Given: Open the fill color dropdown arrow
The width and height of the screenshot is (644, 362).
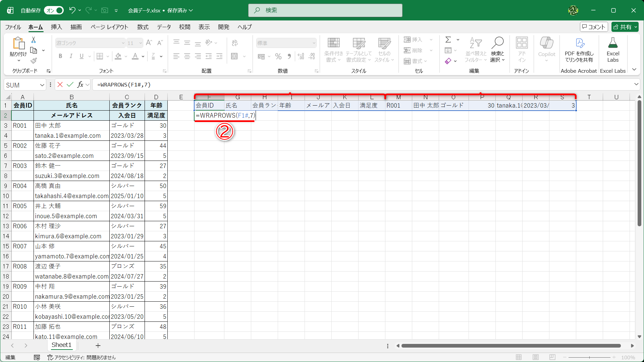Looking at the screenshot, I should (x=126, y=56).
